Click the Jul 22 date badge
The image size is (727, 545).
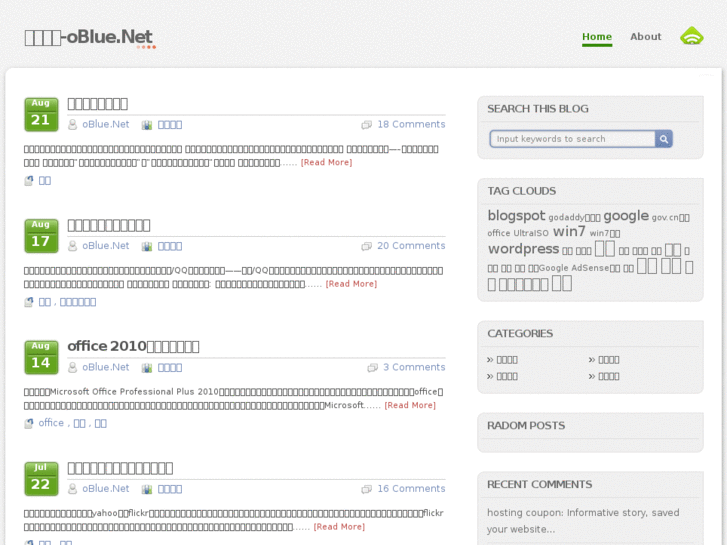tap(41, 479)
